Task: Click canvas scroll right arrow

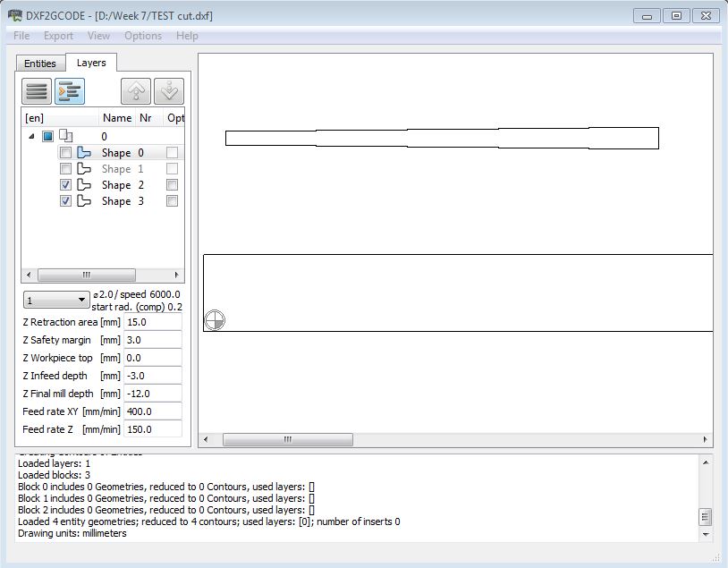Action: click(706, 439)
